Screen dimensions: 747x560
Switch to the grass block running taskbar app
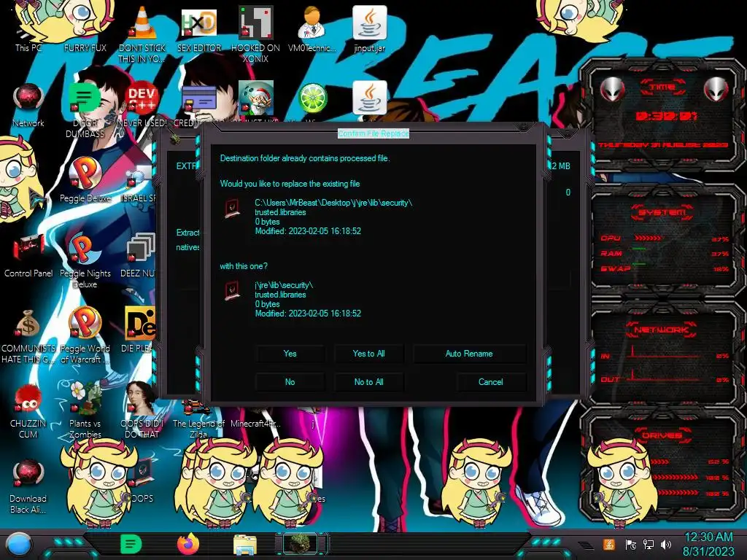301,544
